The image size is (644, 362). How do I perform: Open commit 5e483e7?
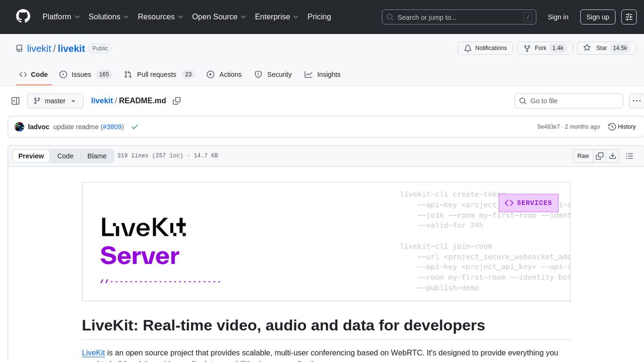[548, 127]
